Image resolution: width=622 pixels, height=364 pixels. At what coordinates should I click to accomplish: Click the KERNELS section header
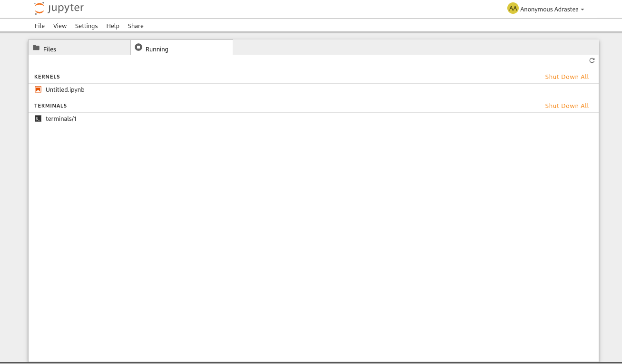coord(47,77)
